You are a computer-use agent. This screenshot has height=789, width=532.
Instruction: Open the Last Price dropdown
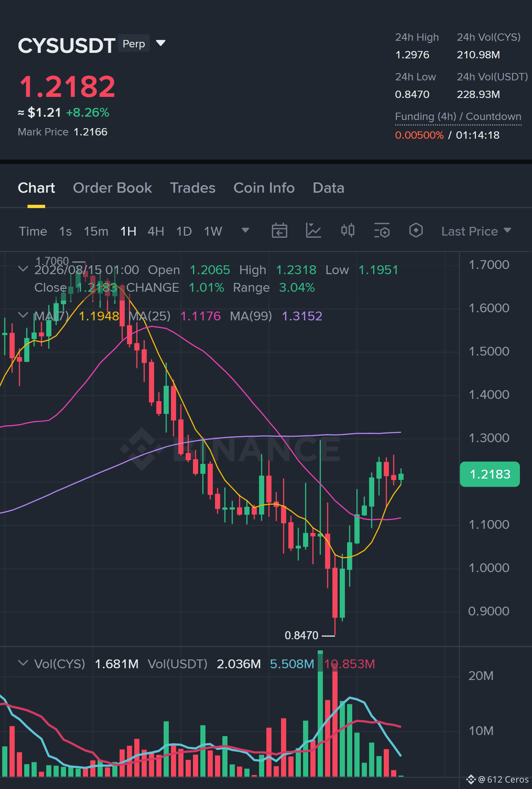476,231
